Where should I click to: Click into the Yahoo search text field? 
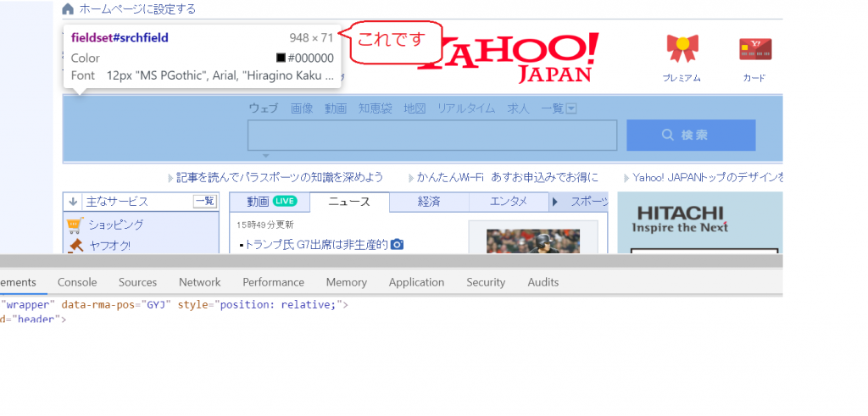point(431,136)
